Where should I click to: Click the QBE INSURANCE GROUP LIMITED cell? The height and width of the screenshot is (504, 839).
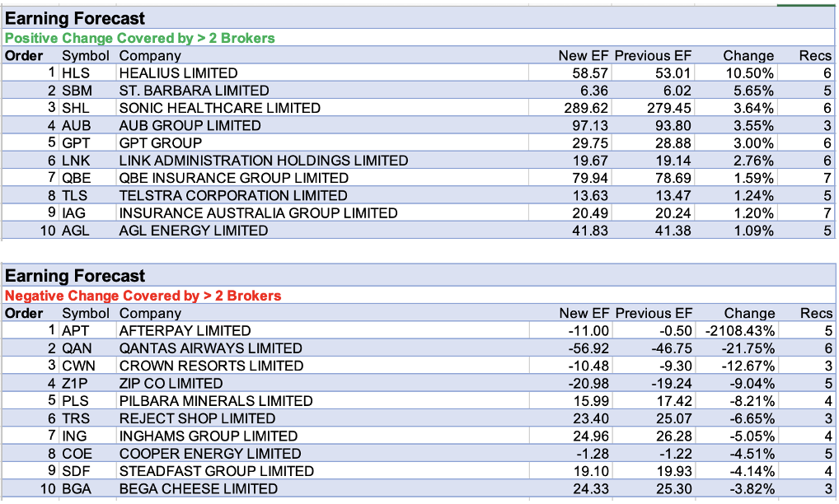click(233, 179)
